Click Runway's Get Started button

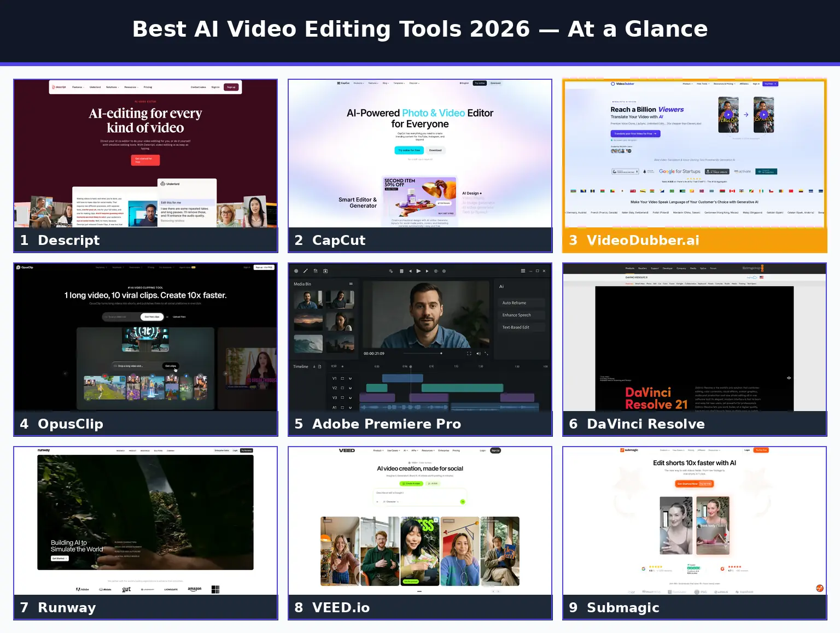tap(60, 558)
